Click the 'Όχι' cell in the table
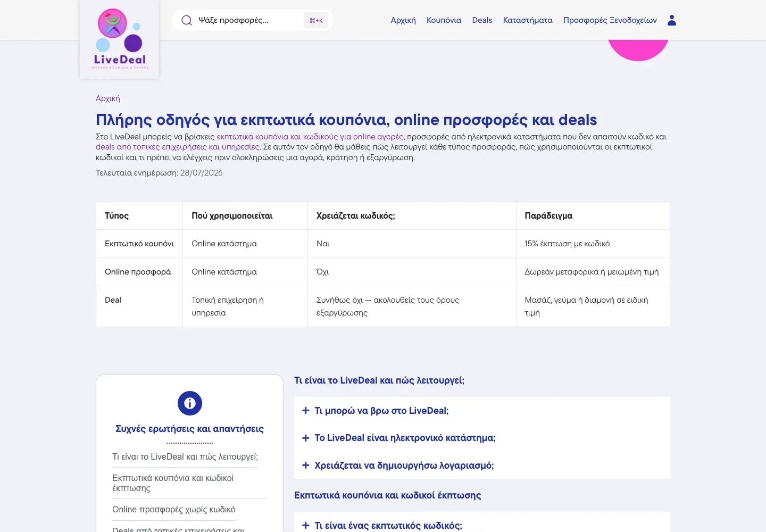The height and width of the screenshot is (532, 766). pos(412,272)
